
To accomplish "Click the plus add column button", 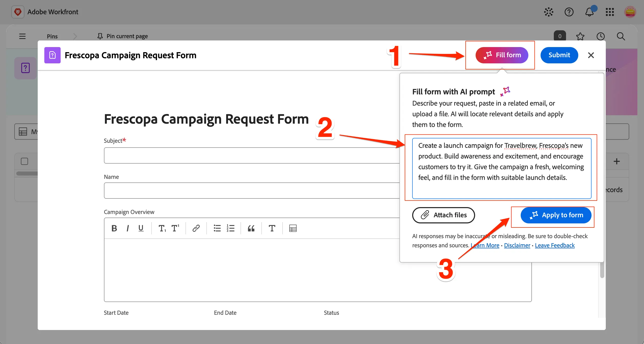I will click(617, 161).
